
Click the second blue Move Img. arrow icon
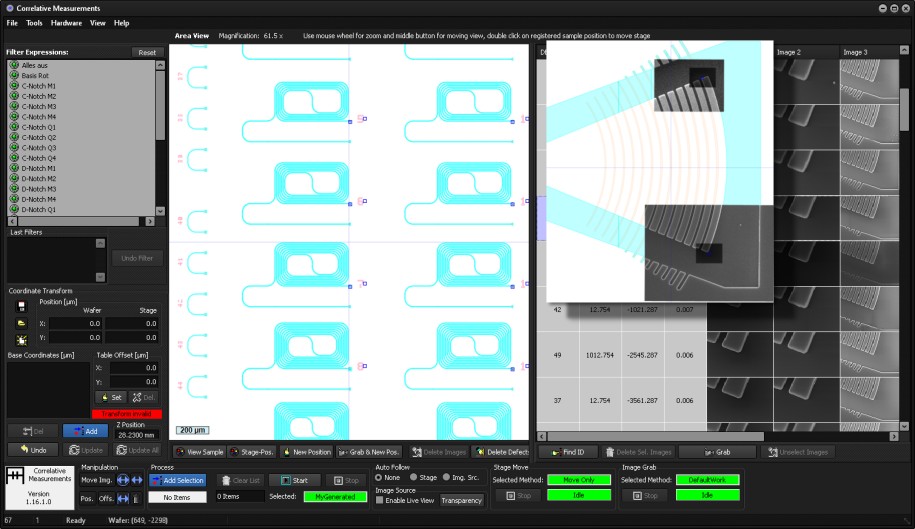point(137,480)
